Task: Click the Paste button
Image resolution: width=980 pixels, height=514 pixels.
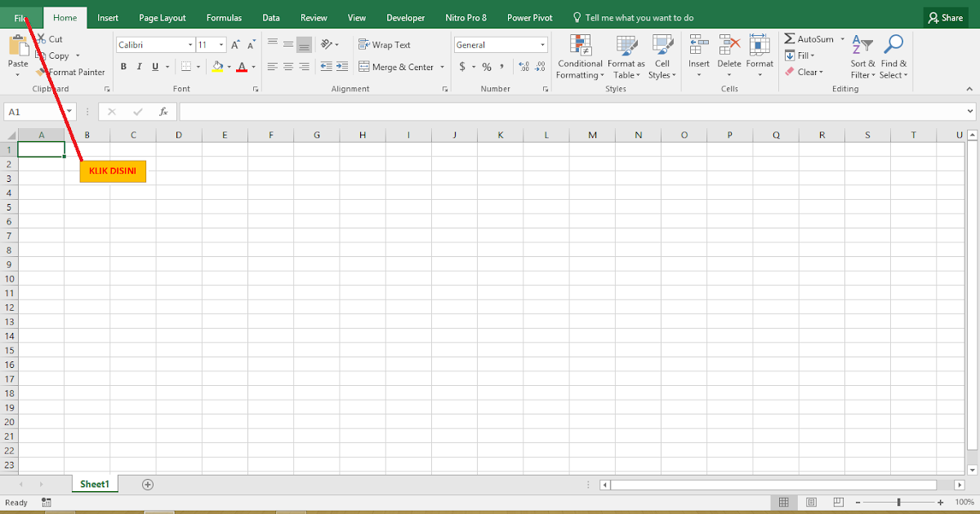Action: click(16, 51)
